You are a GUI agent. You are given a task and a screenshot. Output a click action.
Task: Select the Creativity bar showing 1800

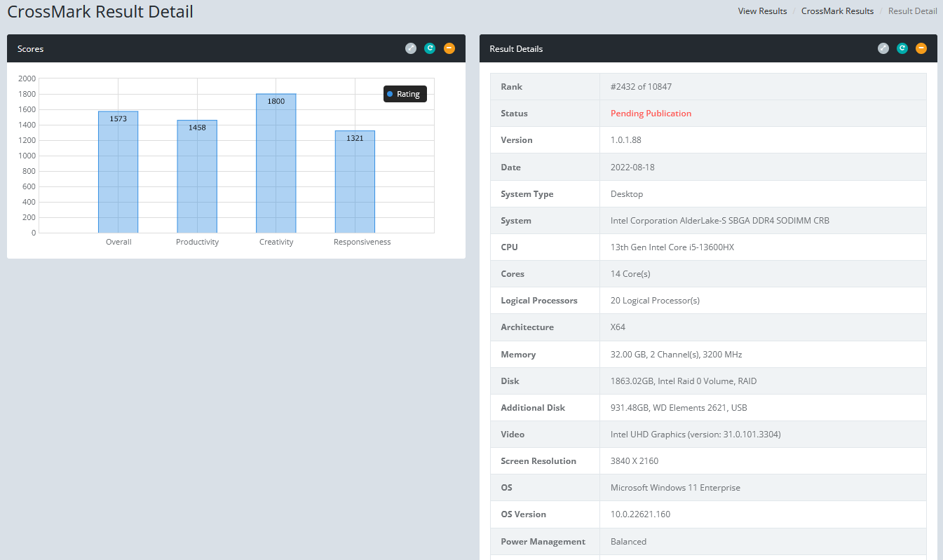(276, 163)
